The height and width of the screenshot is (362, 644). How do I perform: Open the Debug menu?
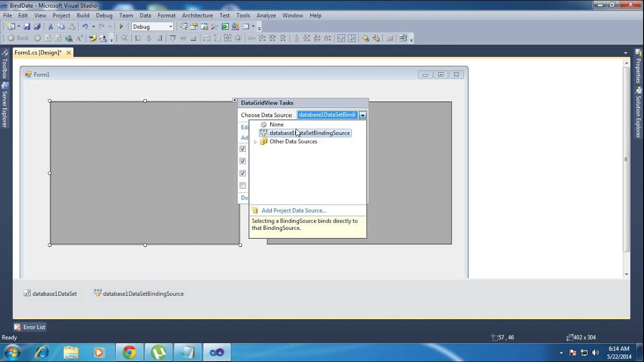[104, 16]
